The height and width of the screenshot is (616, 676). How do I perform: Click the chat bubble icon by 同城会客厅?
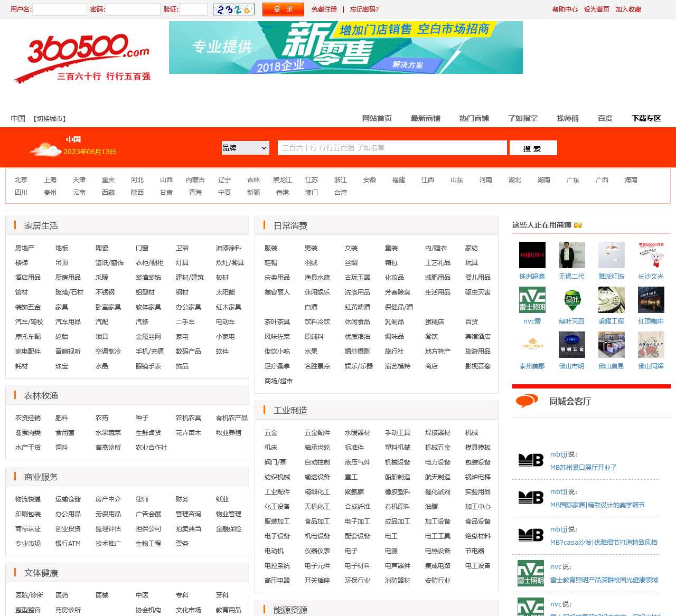click(527, 401)
